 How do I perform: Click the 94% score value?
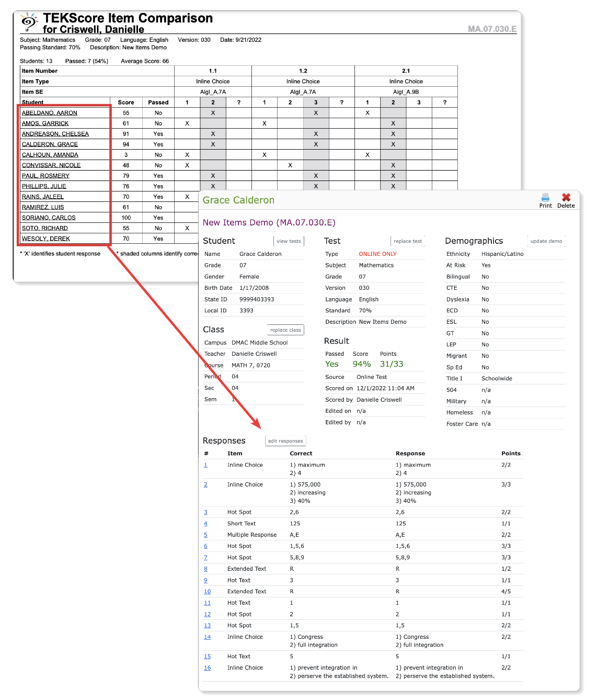point(362,364)
